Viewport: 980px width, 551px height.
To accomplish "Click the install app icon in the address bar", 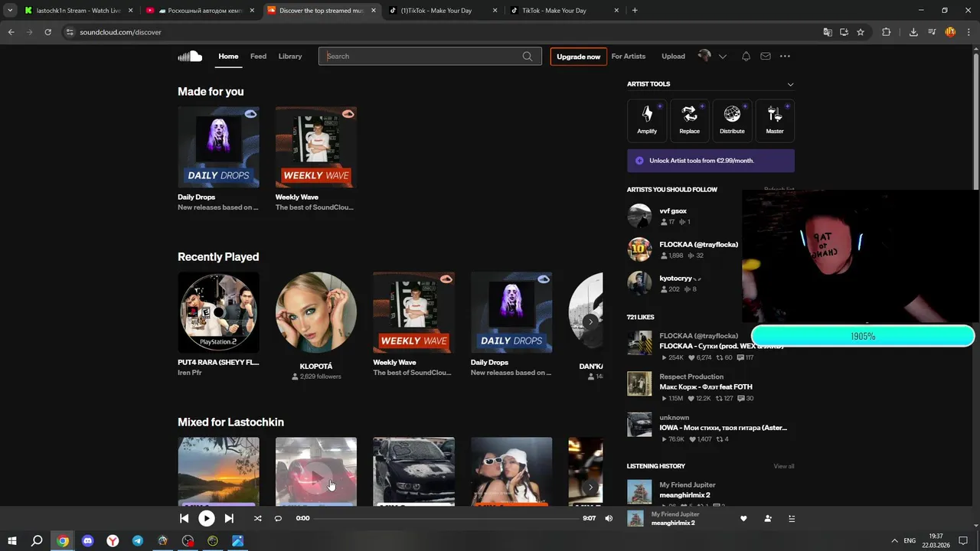I will coord(844,32).
